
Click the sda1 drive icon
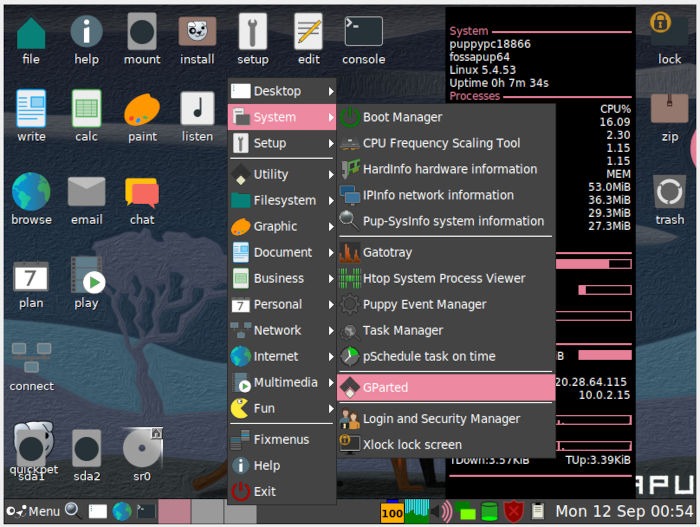click(x=31, y=447)
